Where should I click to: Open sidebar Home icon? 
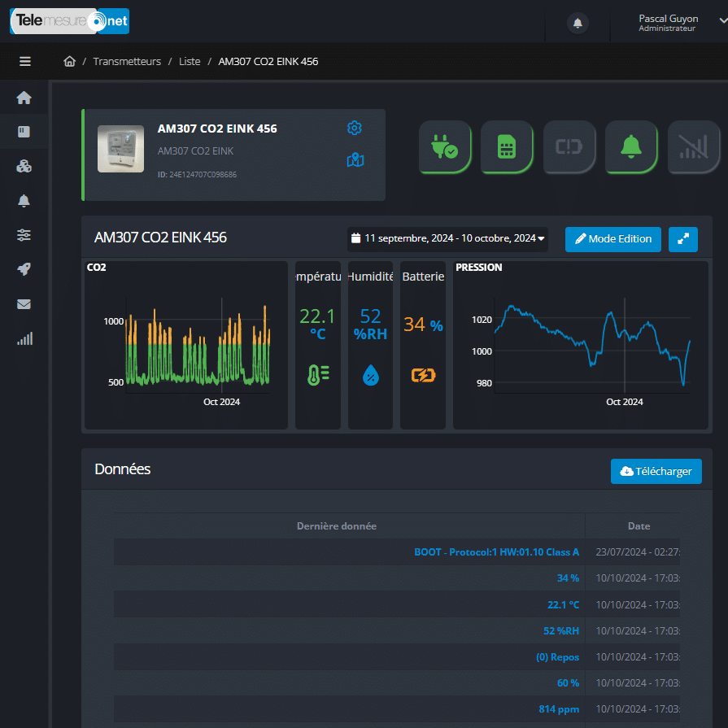[x=24, y=98]
